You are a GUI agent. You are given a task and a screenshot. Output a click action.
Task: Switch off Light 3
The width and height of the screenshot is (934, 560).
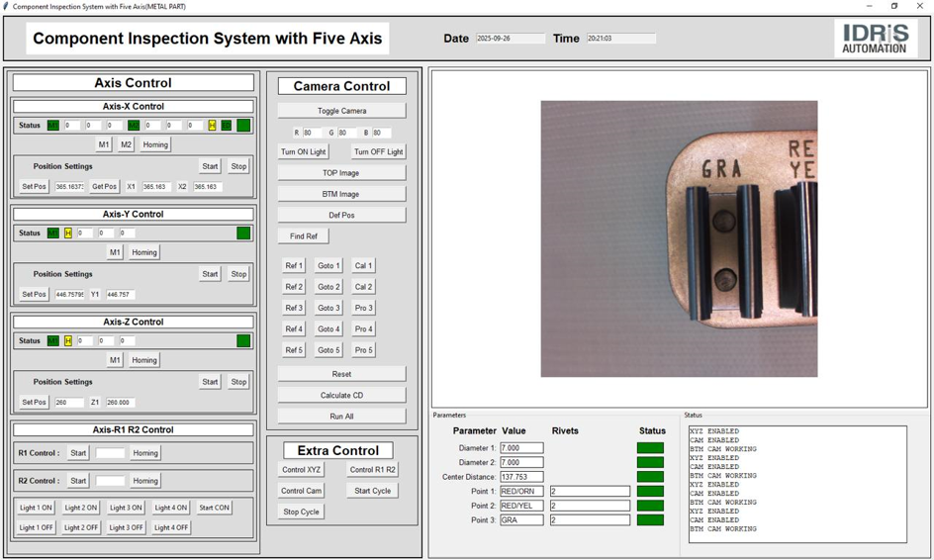126,527
